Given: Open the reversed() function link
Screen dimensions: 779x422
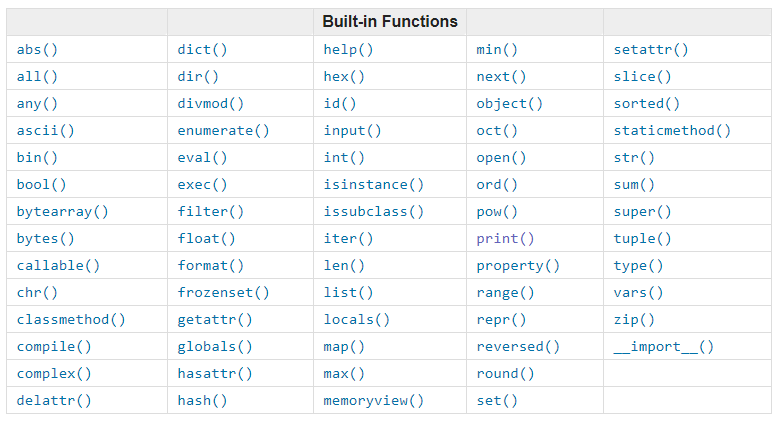Looking at the screenshot, I should pyautogui.click(x=518, y=346).
